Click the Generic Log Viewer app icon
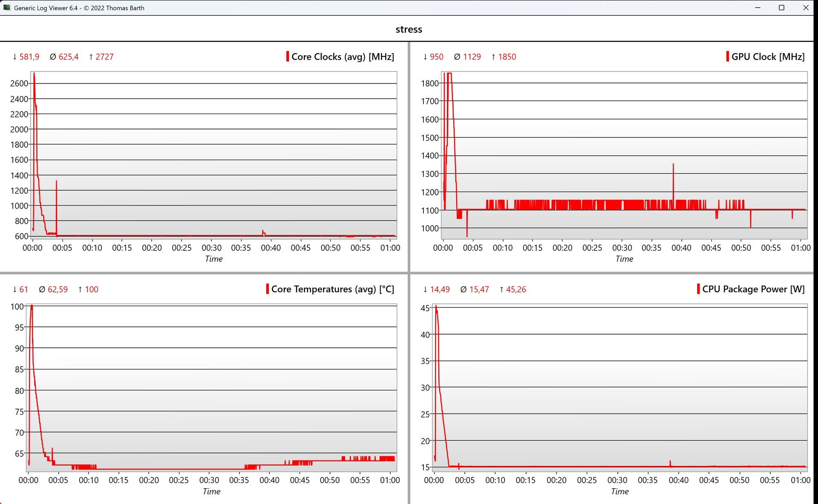 7,8
